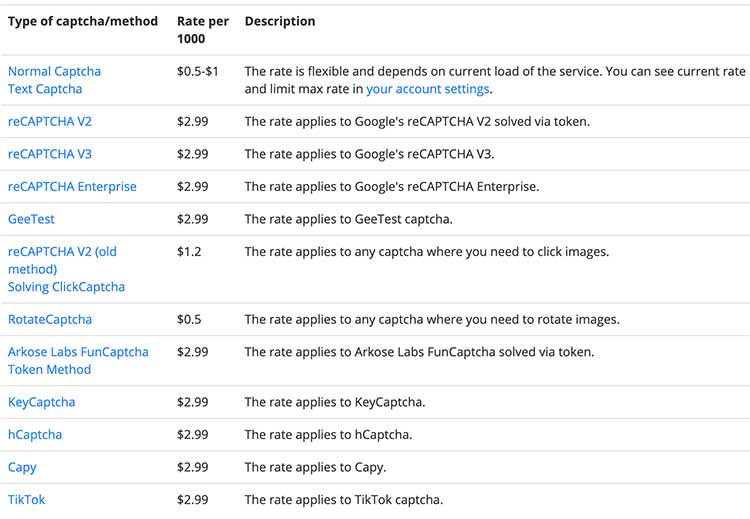The height and width of the screenshot is (519, 750).
Task: Click the 'Type of captcha/method' column header
Action: (x=83, y=21)
